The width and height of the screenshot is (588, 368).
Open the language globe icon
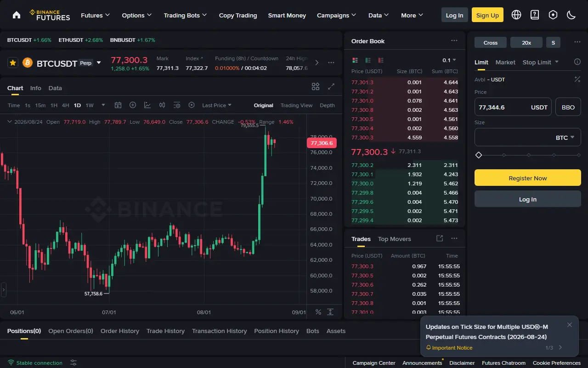point(516,15)
